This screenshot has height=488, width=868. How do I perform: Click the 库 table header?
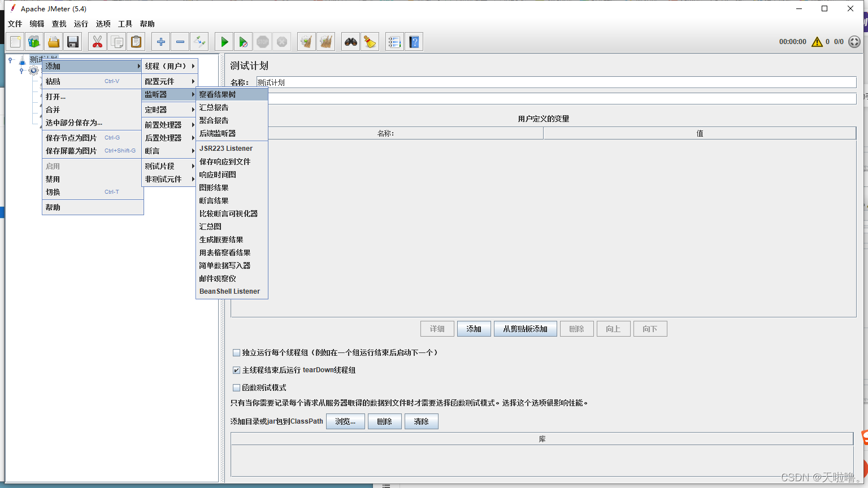click(542, 439)
